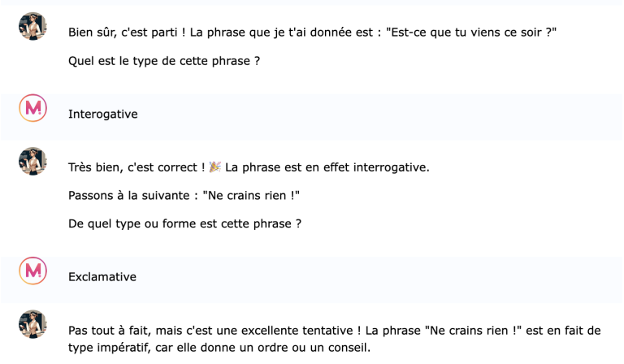The width and height of the screenshot is (624, 364).
Task: Click the text 'Bien sûr, c'est parti !'
Action: [x=127, y=32]
